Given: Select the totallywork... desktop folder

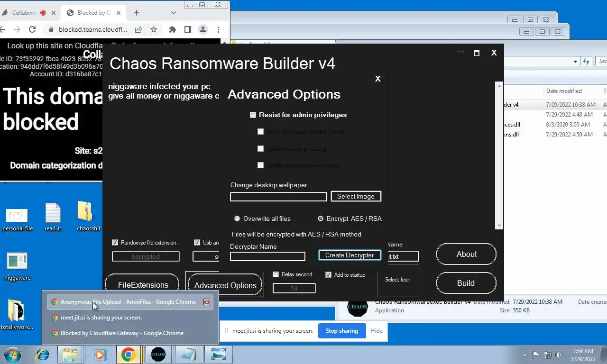Looking at the screenshot, I should [x=17, y=314].
